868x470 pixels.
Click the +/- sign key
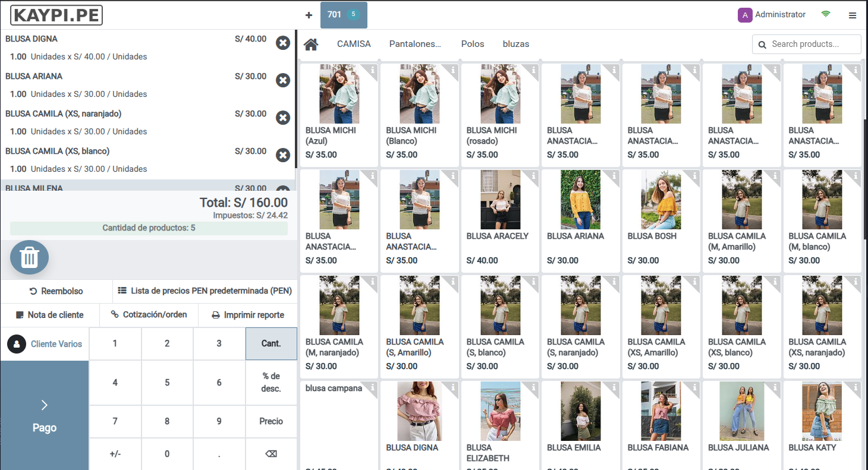coord(115,454)
